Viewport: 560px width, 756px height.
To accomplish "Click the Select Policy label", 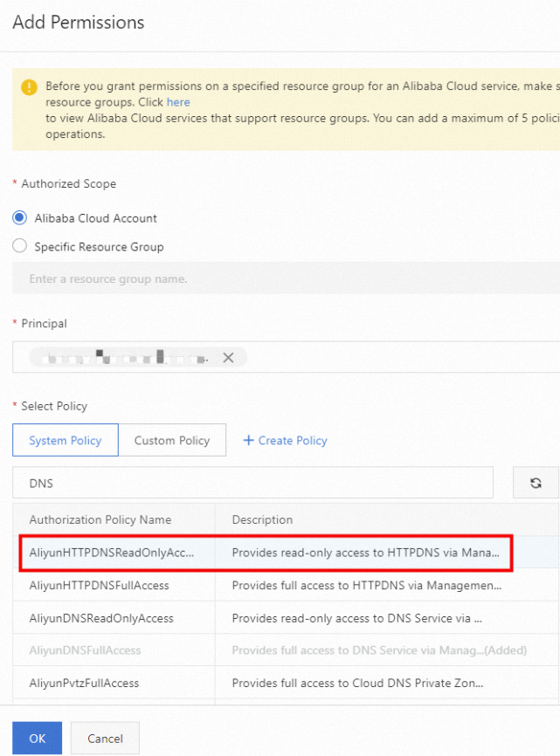I will tap(54, 406).
